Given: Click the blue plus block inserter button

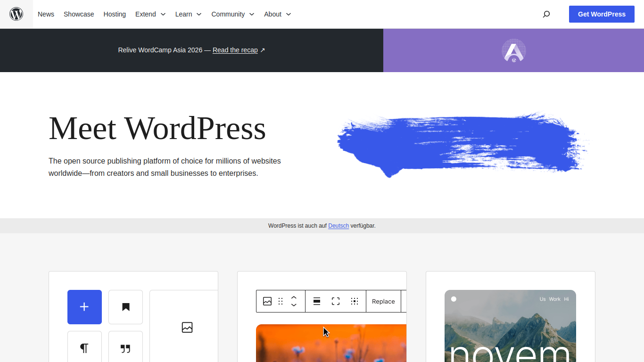Looking at the screenshot, I should [84, 307].
